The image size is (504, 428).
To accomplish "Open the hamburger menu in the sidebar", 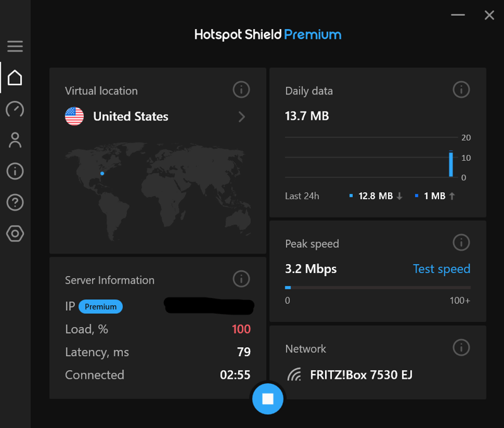I will tap(15, 46).
